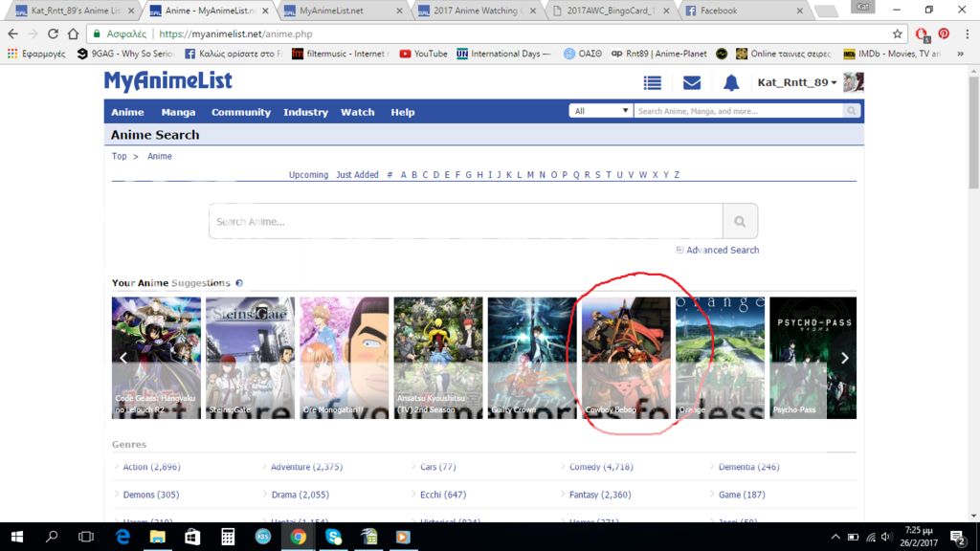
Task: Click the magnifier button beside Search Anime field
Action: (x=740, y=221)
